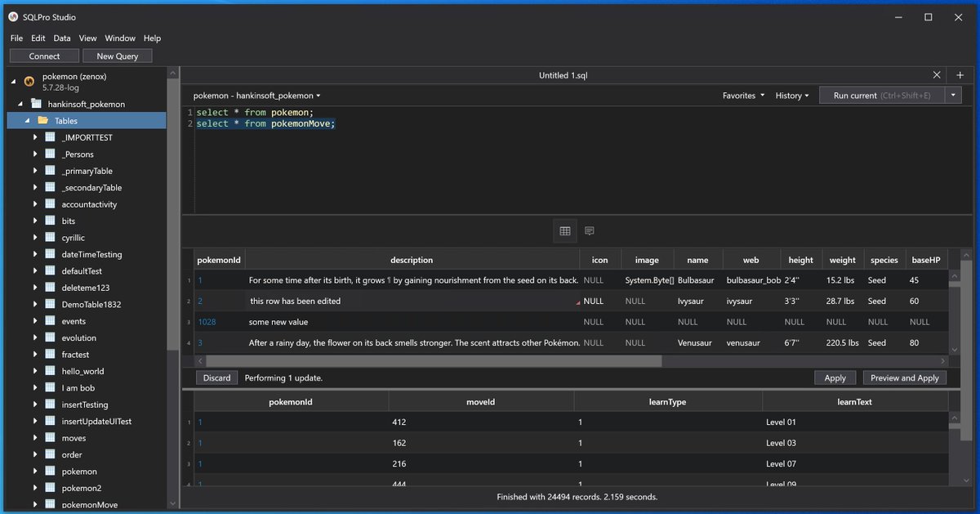Click the sidebar vertical scrollbar

172,214
